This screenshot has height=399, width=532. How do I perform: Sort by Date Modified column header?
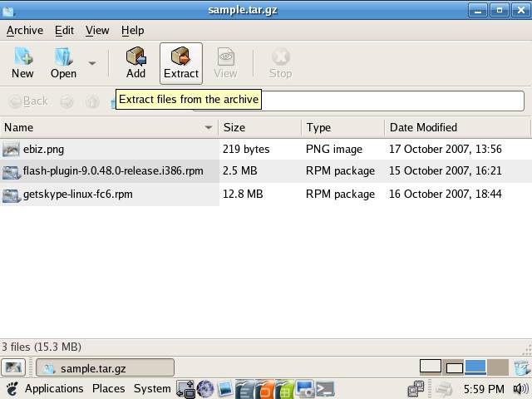(x=423, y=128)
